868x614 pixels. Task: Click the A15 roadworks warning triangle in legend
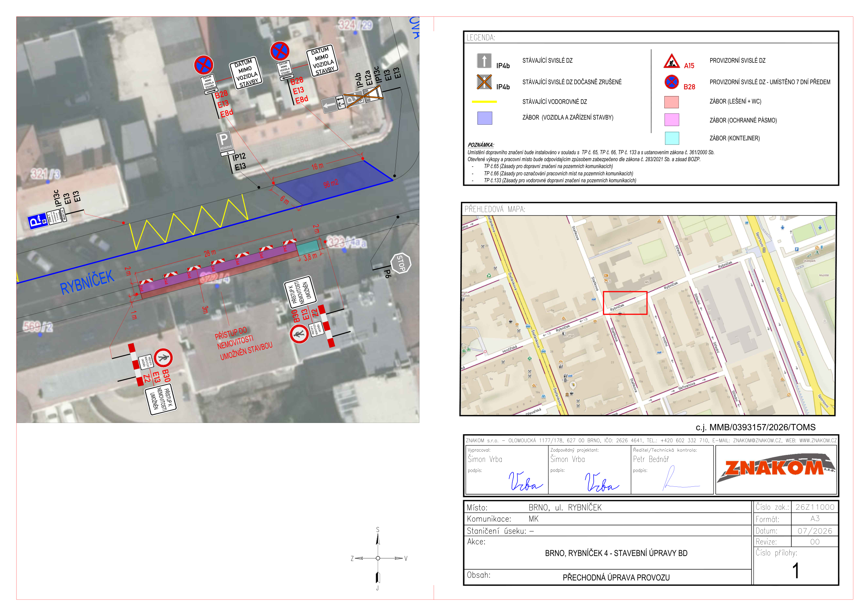(x=672, y=61)
